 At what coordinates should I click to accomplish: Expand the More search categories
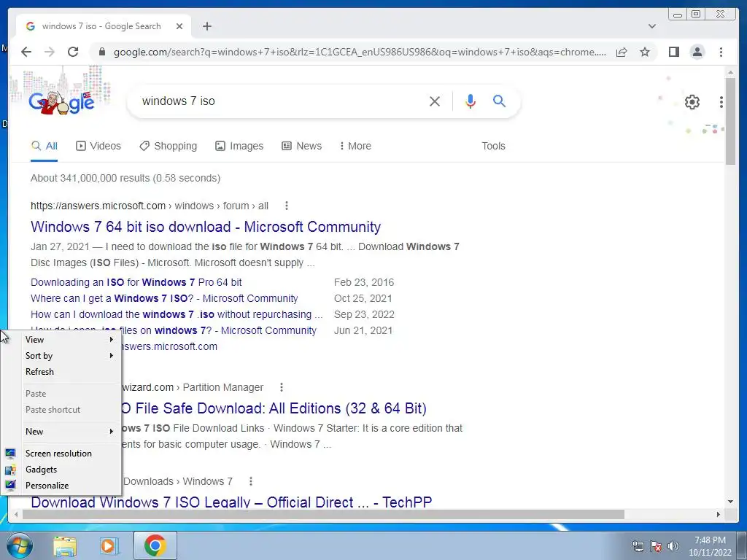[x=355, y=146]
